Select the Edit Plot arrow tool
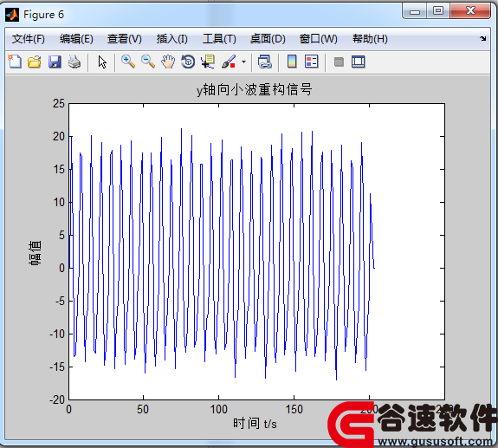Screen dimensions: 498x448 [x=102, y=62]
